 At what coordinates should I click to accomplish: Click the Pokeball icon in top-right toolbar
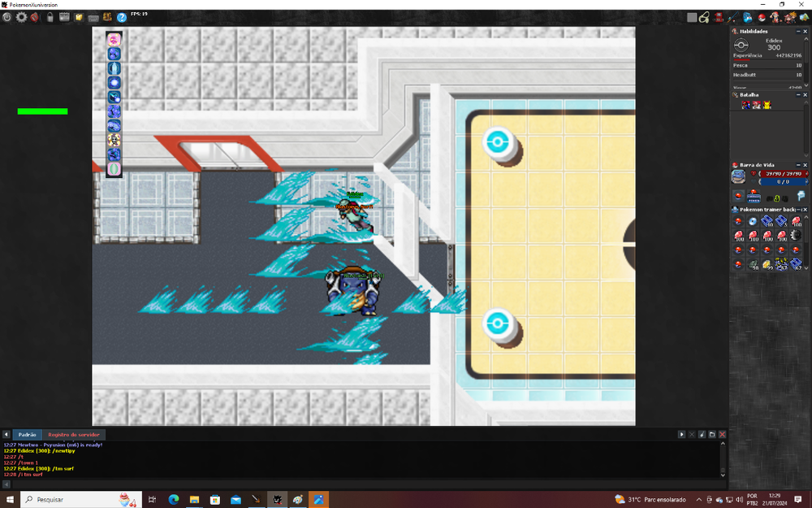pos(762,17)
